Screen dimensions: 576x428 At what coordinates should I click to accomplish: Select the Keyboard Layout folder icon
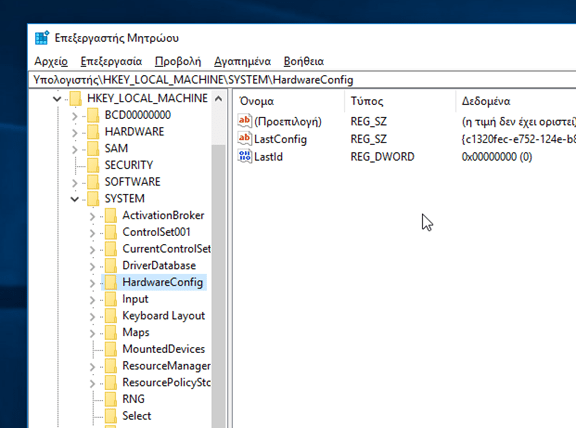(x=111, y=316)
